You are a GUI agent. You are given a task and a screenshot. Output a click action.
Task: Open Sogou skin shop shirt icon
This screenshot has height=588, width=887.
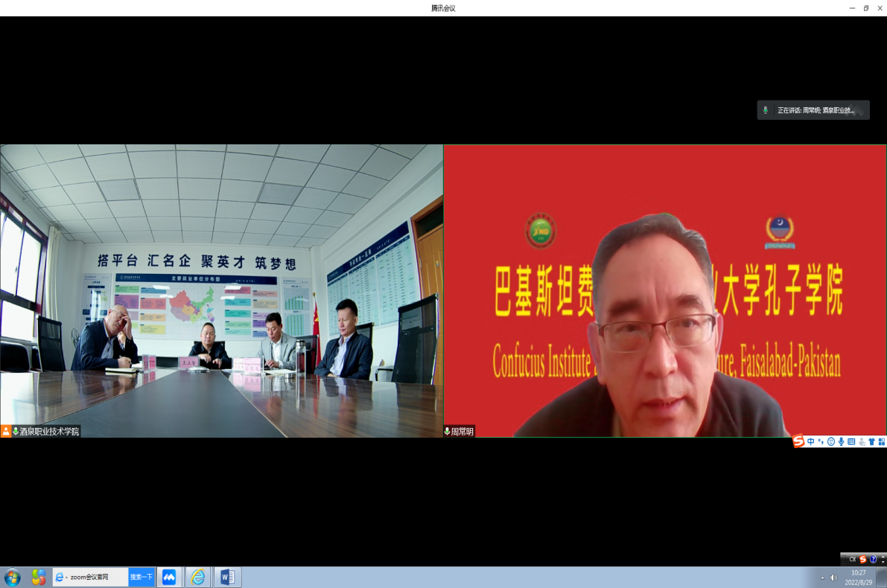[x=871, y=441]
